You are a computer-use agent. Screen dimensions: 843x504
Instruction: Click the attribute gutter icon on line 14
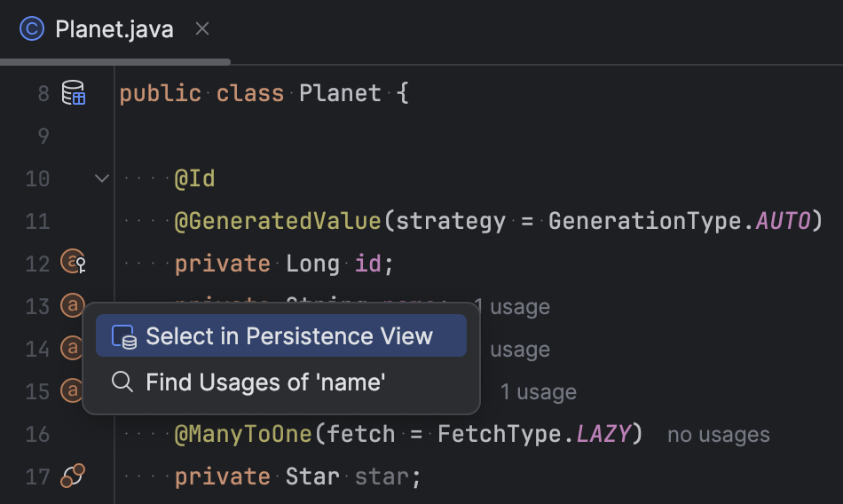tap(72, 348)
